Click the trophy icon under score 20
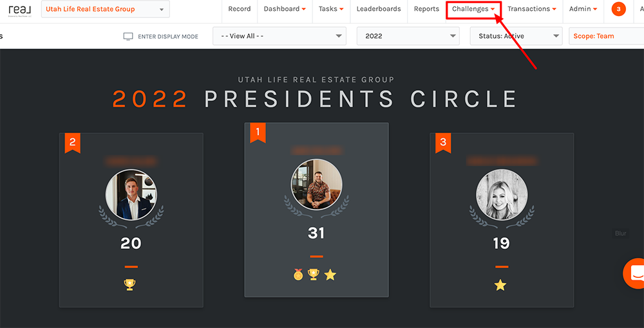 [130, 284]
